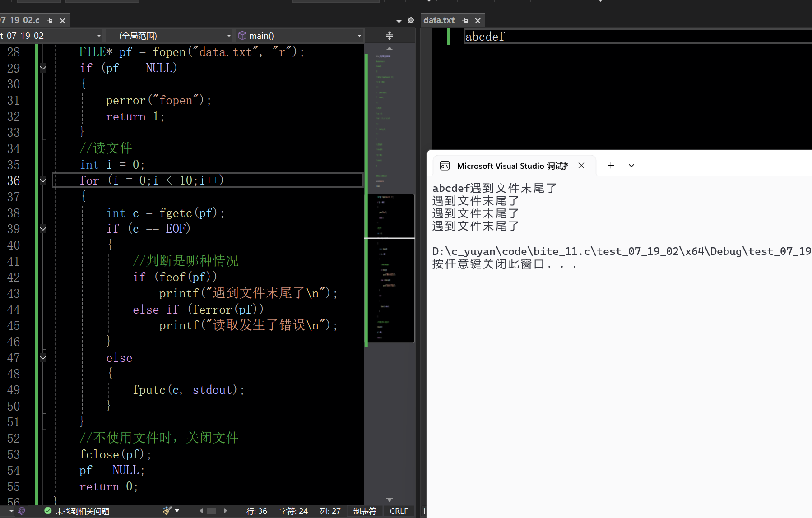Image resolution: width=812 pixels, height=518 pixels.
Task: Click the 按任意键关闭此窗口 prompt text
Action: (x=505, y=264)
